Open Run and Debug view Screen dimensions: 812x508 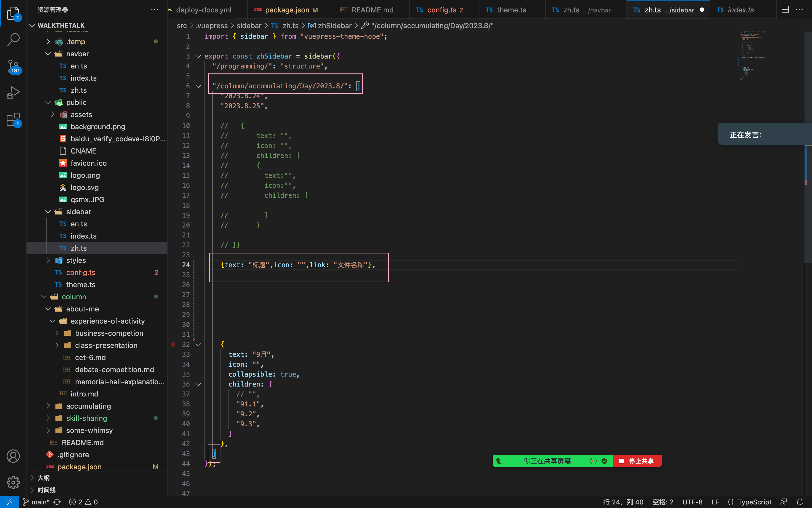(x=13, y=93)
